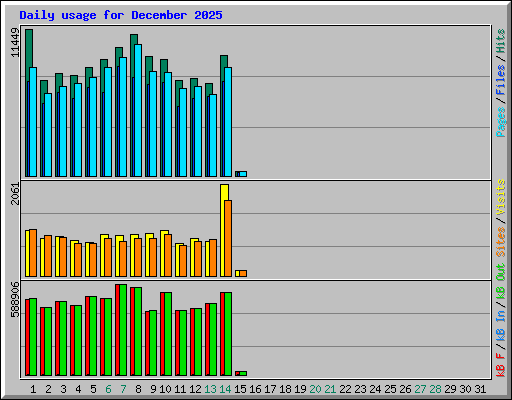Click the title 'Daily usage for December 2025'

point(121,15)
